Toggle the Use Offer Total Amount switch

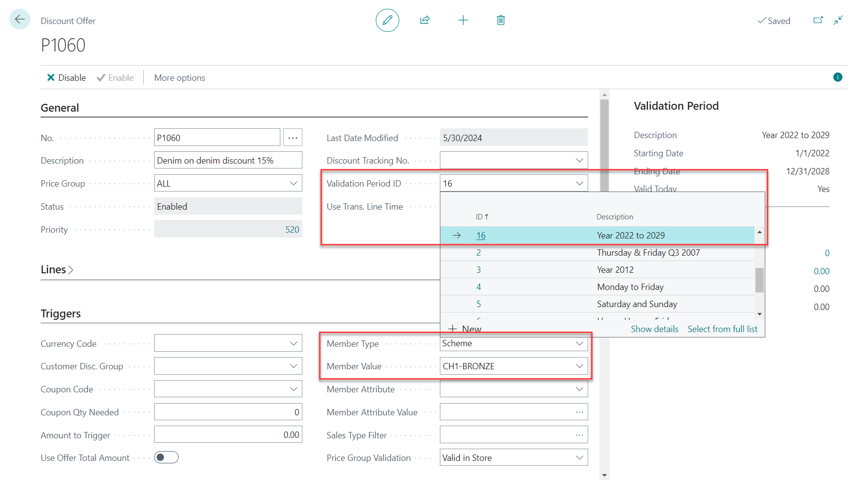pyautogui.click(x=166, y=457)
